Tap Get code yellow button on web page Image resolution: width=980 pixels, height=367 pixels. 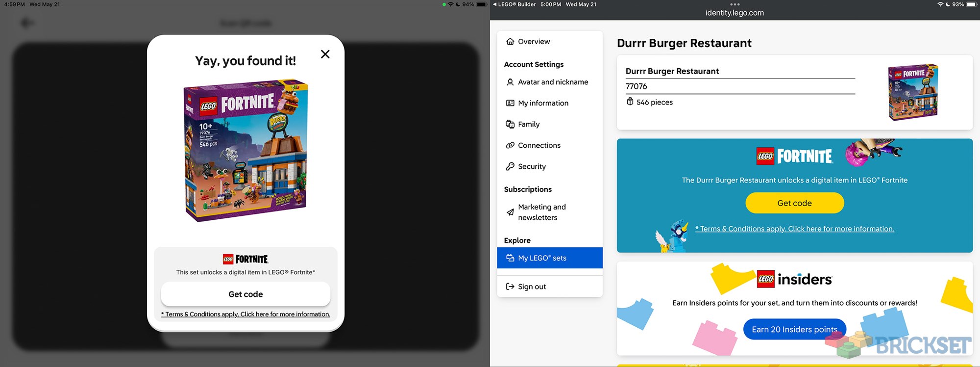click(794, 203)
